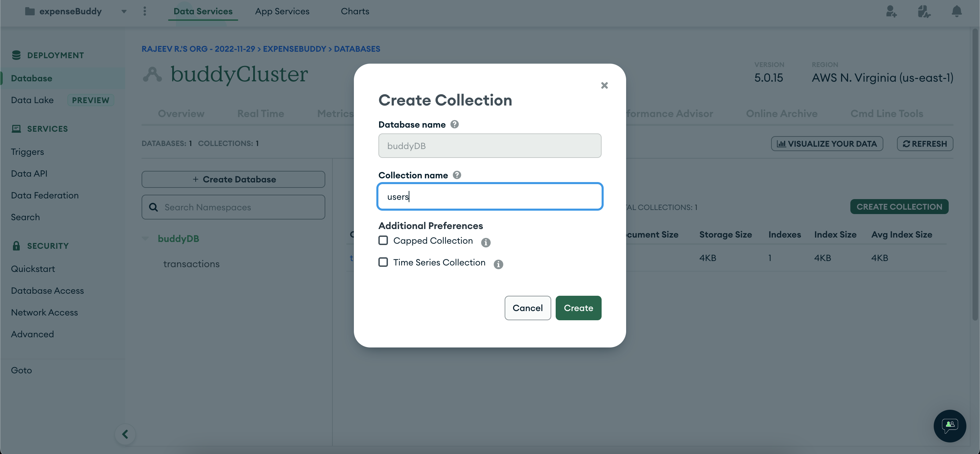Open Database Access settings
Viewport: 980px width, 454px height.
47,290
